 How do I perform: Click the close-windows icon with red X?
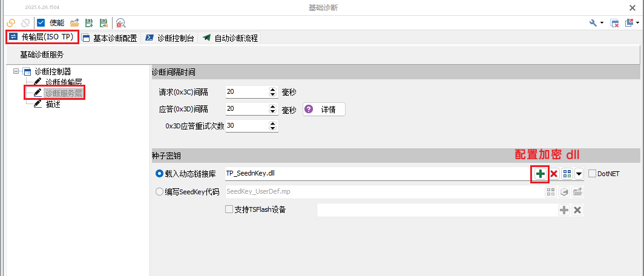[614, 23]
